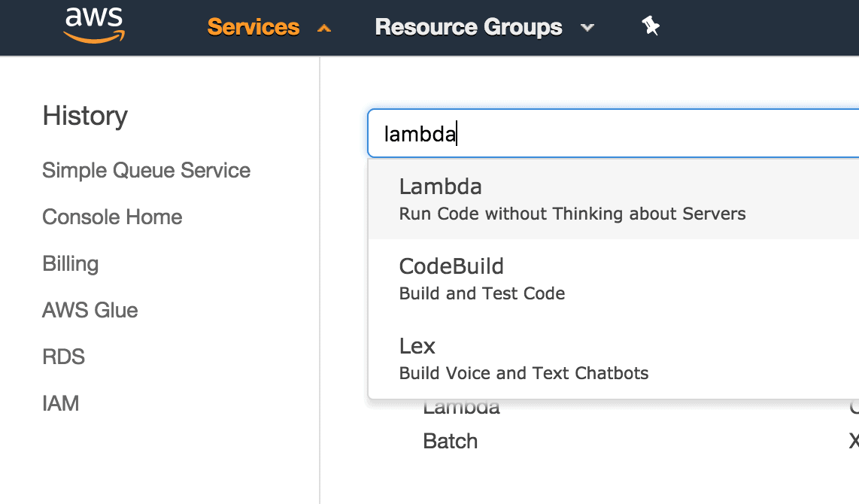Screen dimensions: 859x504
Task: Open Billing from the History list
Action: [x=71, y=264]
